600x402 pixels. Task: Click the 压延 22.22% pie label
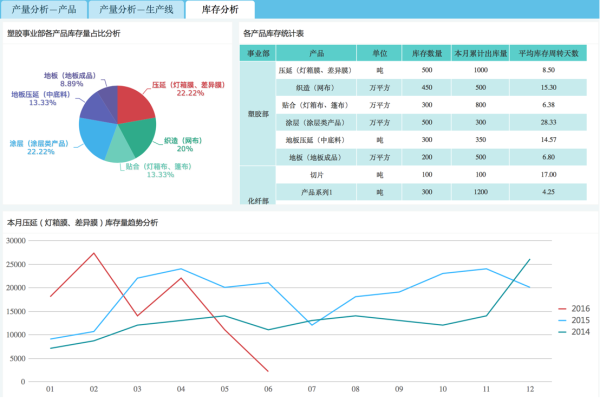coord(188,89)
